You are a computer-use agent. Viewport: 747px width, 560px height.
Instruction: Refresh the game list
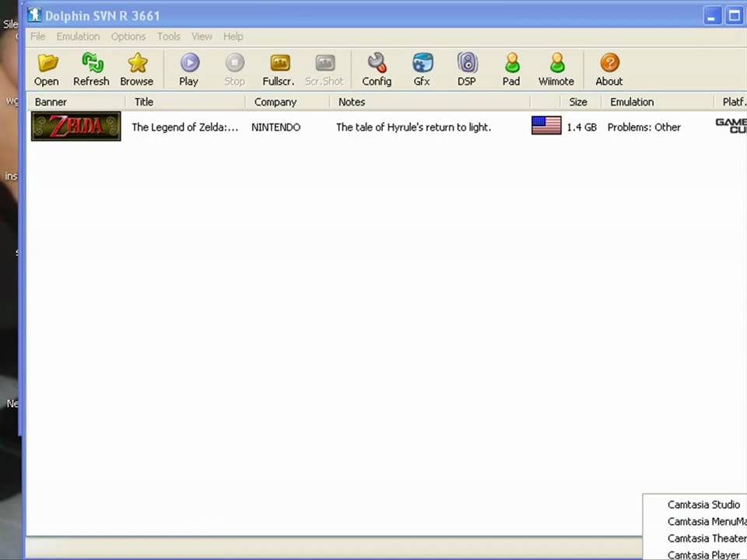[x=91, y=69]
